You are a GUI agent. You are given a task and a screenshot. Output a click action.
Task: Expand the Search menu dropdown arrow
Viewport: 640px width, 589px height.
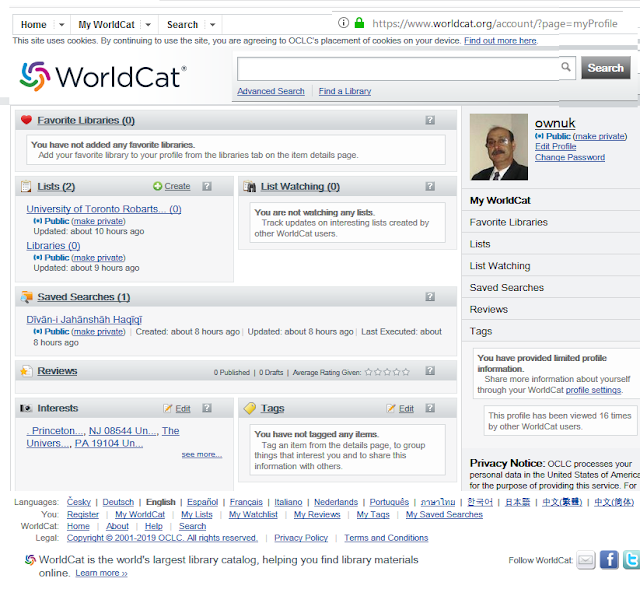pos(213,24)
